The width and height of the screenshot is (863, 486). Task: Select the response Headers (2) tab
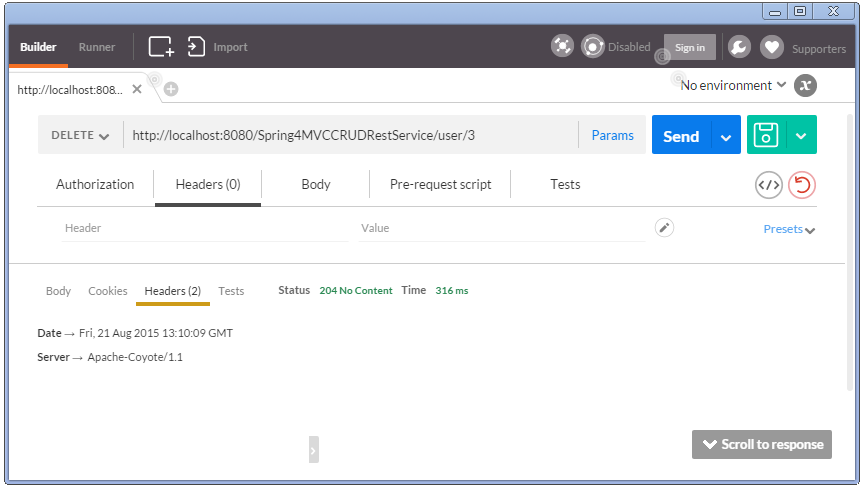tap(173, 291)
